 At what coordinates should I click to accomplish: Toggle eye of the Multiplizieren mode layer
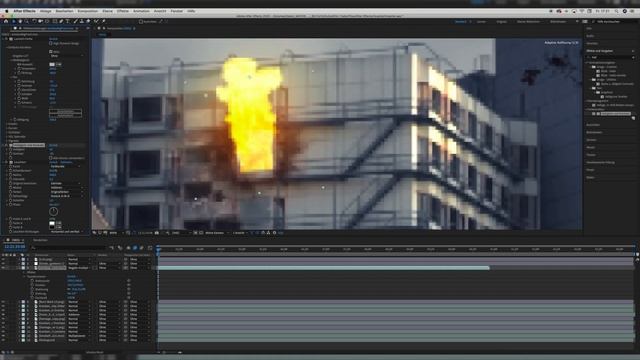tap(3, 336)
